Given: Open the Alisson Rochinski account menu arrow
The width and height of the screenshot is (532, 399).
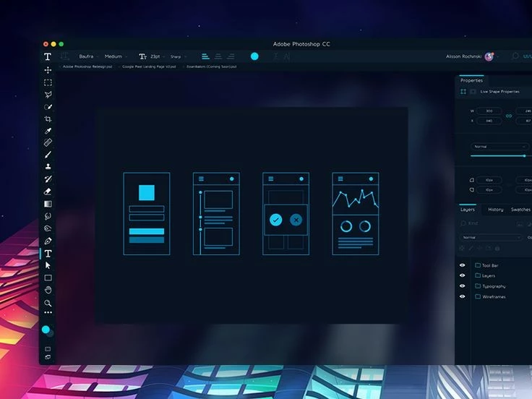Looking at the screenshot, I should pyautogui.click(x=498, y=56).
